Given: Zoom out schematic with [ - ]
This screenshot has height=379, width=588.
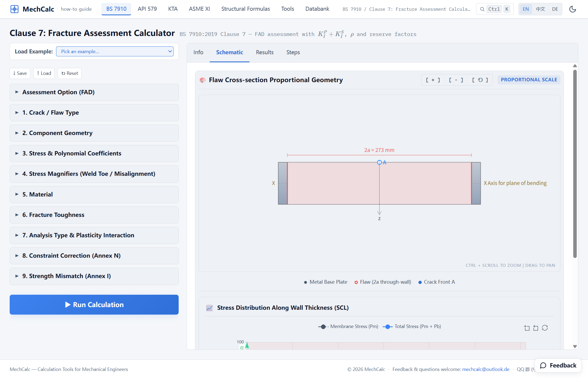Looking at the screenshot, I should coord(456,80).
